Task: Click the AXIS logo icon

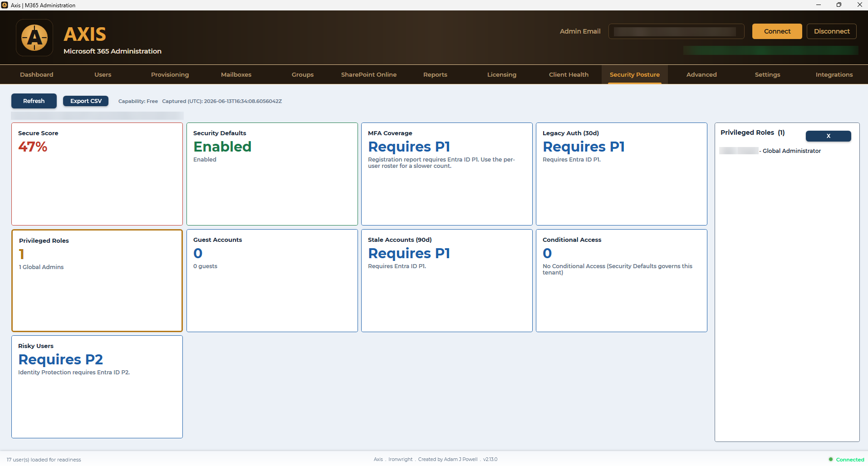Action: coord(34,38)
